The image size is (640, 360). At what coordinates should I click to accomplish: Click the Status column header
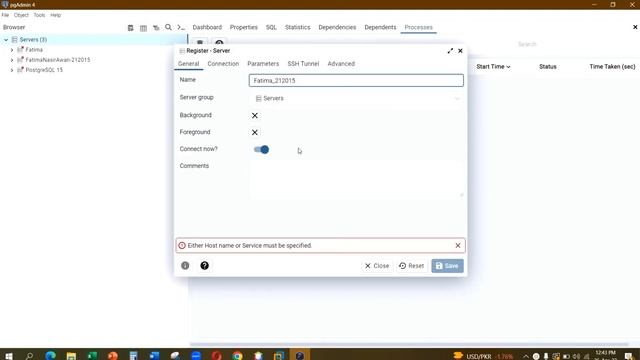548,67
